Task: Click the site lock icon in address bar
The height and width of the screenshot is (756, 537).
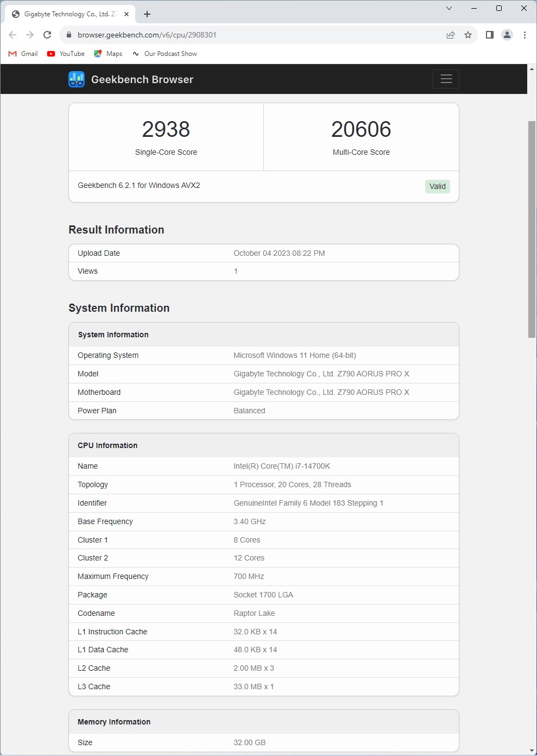Action: point(68,35)
